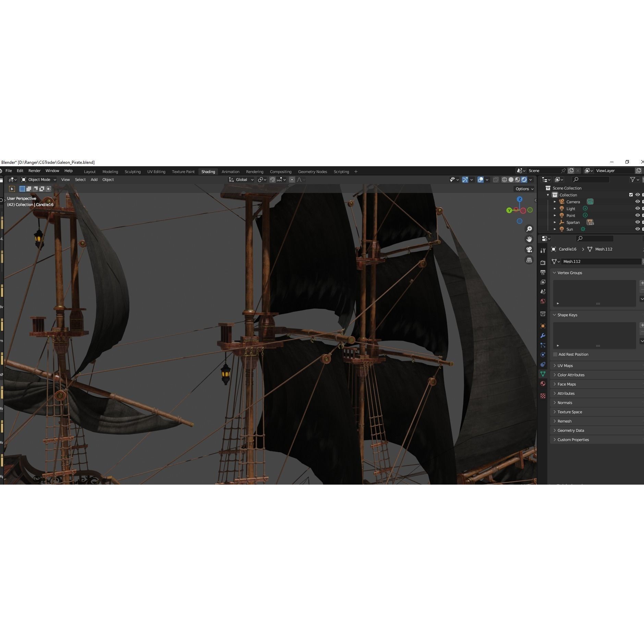The height and width of the screenshot is (644, 644).
Task: Click the Mesh.112 name field
Action: (x=600, y=262)
